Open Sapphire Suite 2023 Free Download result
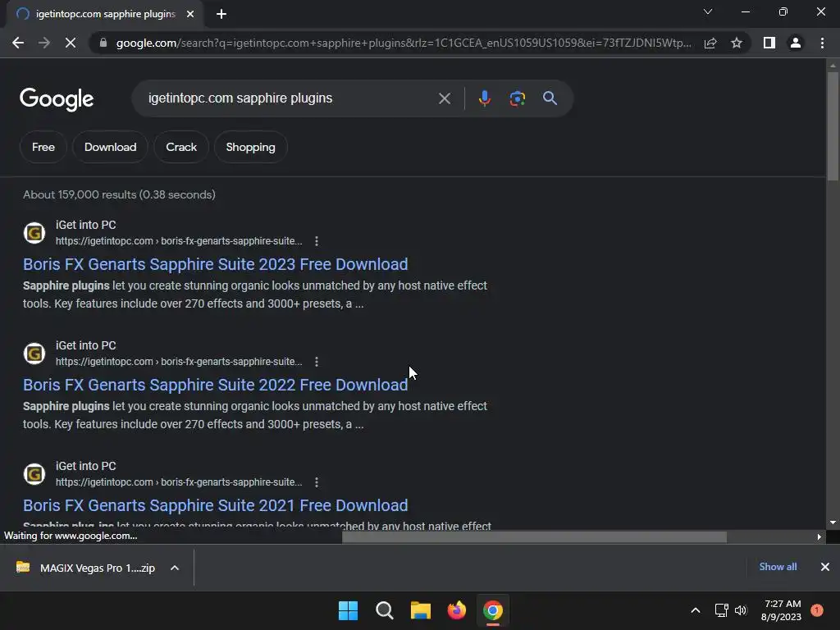The height and width of the screenshot is (630, 840). coord(216,264)
